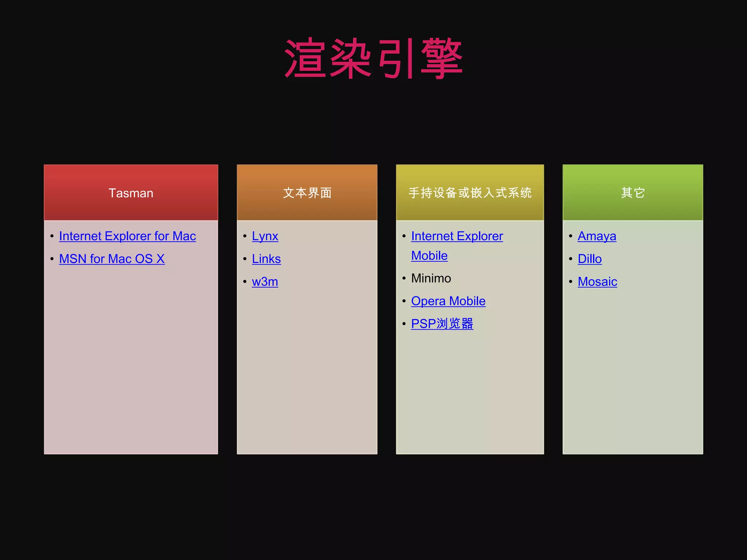The height and width of the screenshot is (560, 747).
Task: Click the PSP浏览器 link
Action: [x=442, y=324]
